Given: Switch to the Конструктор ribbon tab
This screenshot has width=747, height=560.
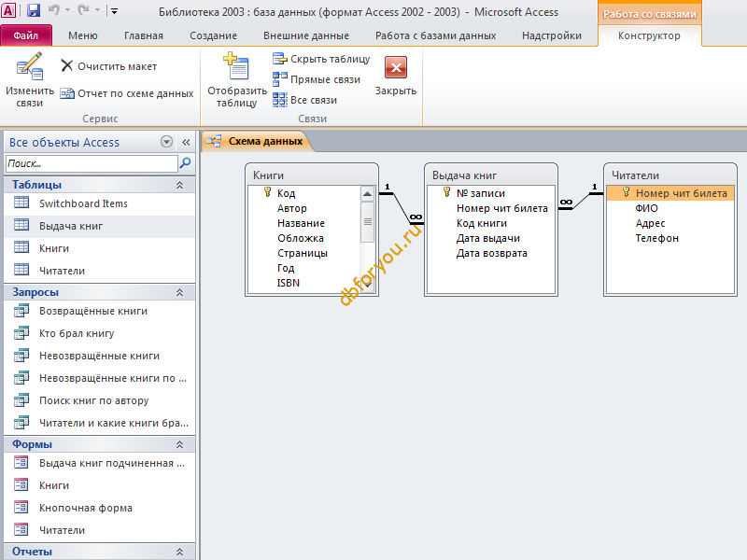Looking at the screenshot, I should (649, 35).
